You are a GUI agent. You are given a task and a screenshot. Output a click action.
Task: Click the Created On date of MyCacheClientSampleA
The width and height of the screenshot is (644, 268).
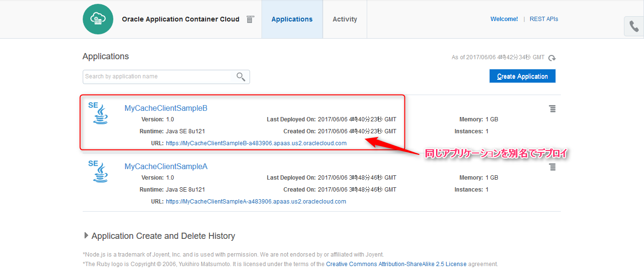click(357, 190)
